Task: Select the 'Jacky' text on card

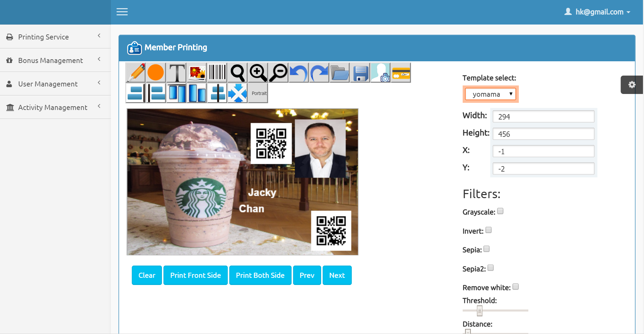Action: coord(262,192)
